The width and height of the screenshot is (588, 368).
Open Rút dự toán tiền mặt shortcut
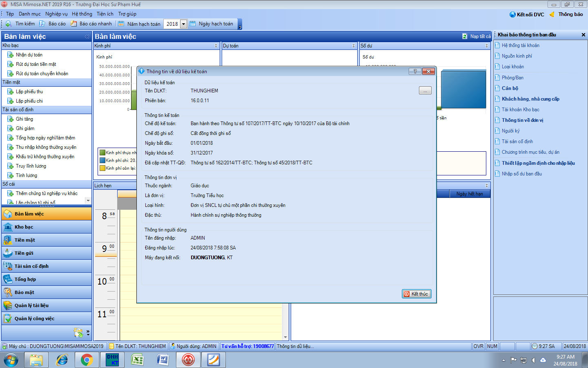[36, 64]
